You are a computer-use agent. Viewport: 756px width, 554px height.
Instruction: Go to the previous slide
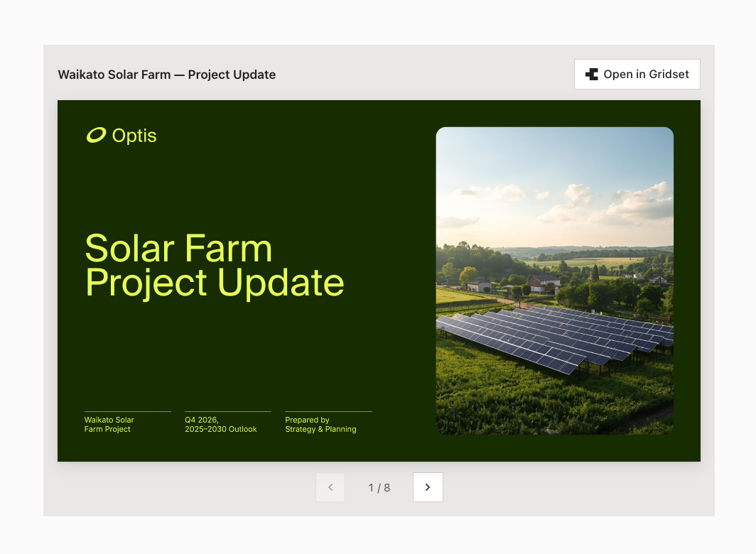tap(330, 487)
